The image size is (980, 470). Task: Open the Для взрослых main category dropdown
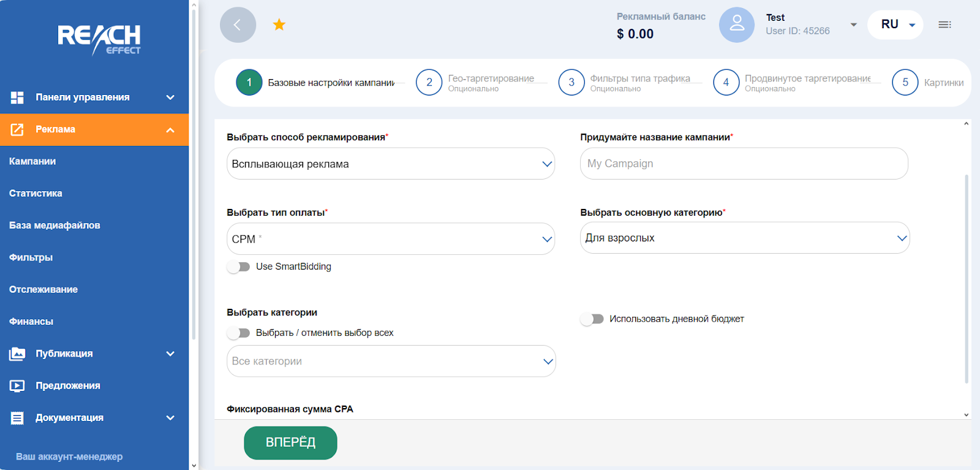(744, 238)
